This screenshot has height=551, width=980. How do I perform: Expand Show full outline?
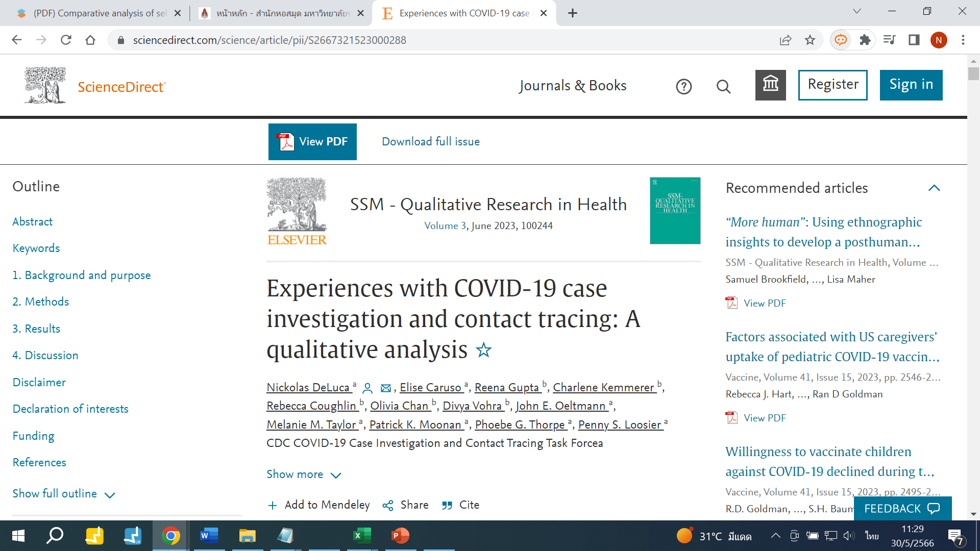(64, 494)
